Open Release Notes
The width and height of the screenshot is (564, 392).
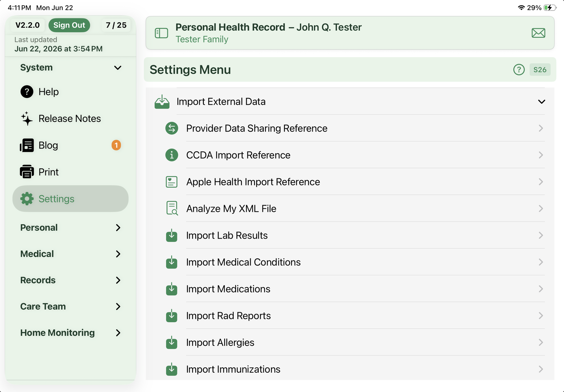coord(70,118)
